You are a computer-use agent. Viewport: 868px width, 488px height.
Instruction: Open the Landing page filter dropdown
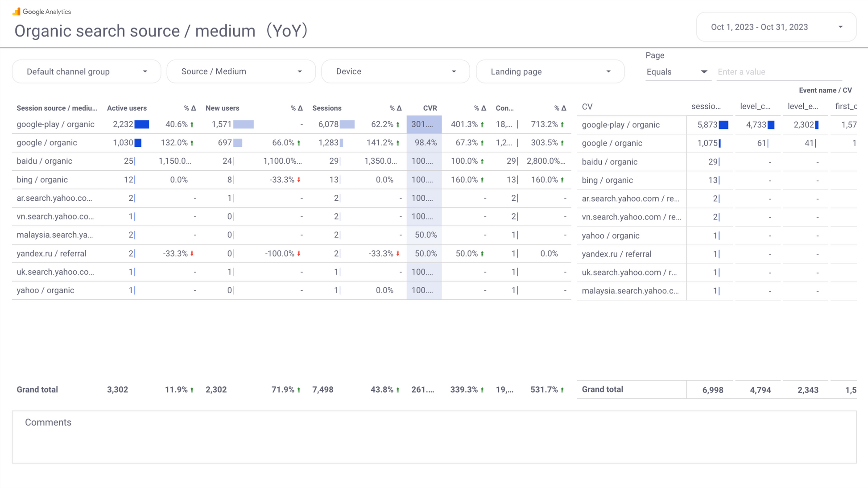coord(550,71)
